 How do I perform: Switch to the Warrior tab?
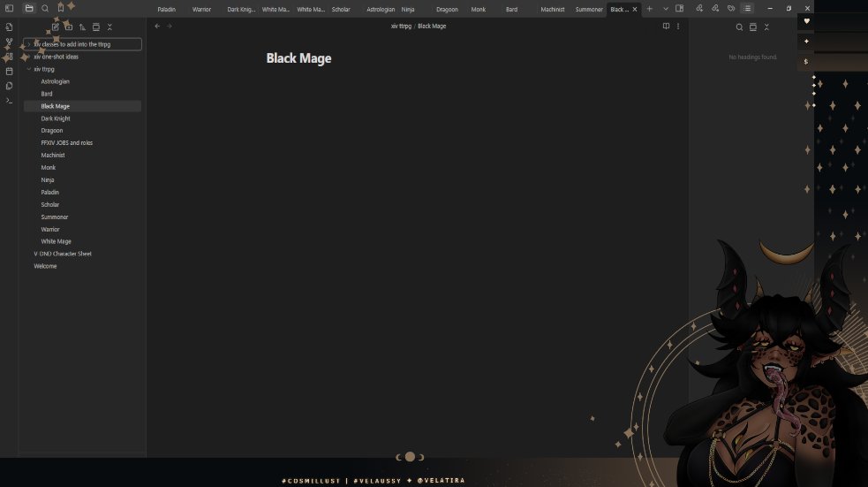pos(201,10)
